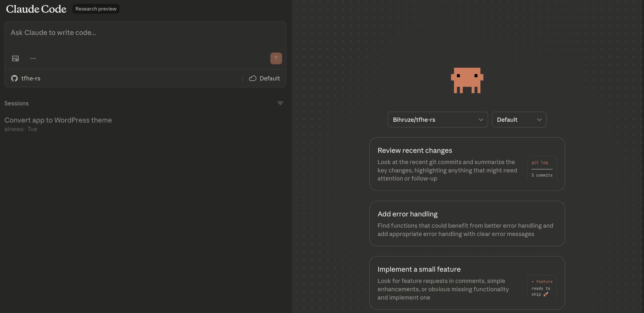Open the three-dots more options menu
This screenshot has height=313, width=644.
click(33, 59)
